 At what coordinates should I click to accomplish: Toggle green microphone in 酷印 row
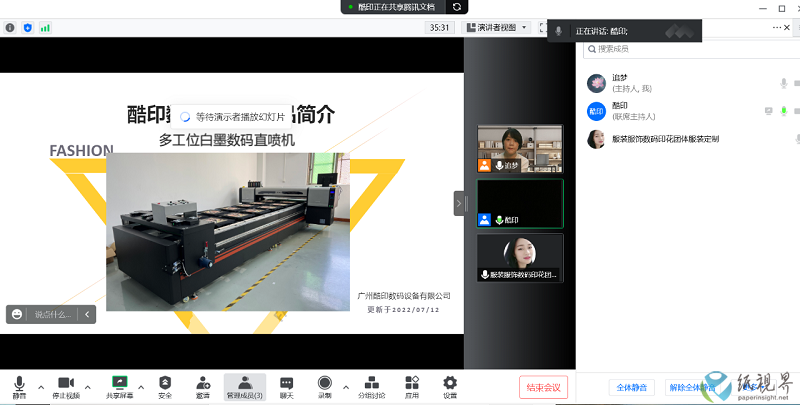pos(784,111)
